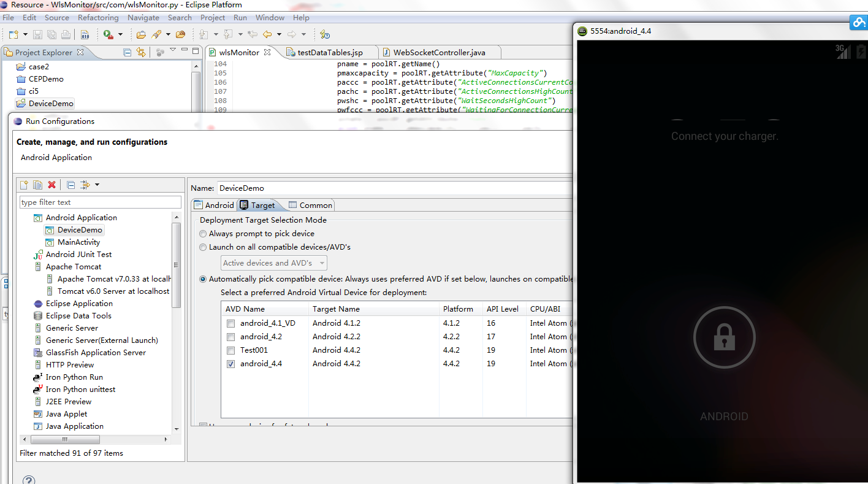Screen dimensions: 868x484
Task: Click the External Tools run icon
Action: (x=108, y=34)
